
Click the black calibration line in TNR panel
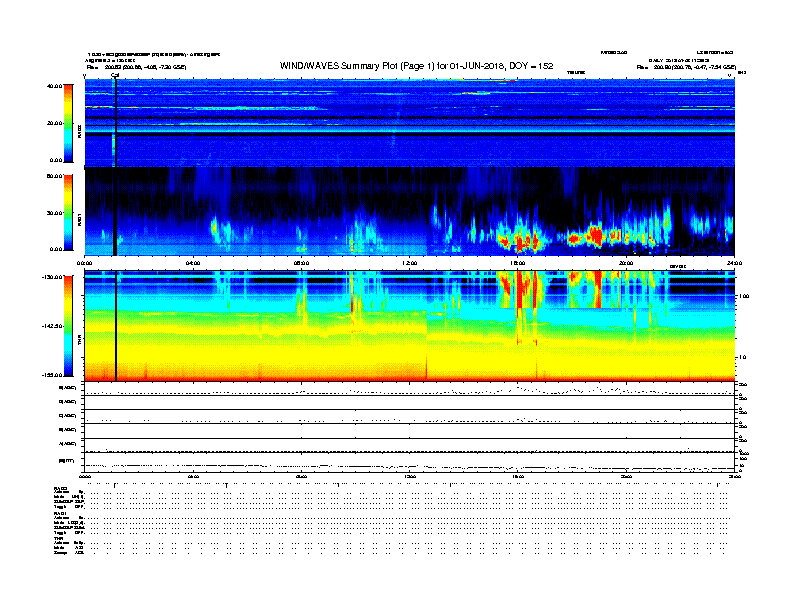pyautogui.click(x=116, y=326)
